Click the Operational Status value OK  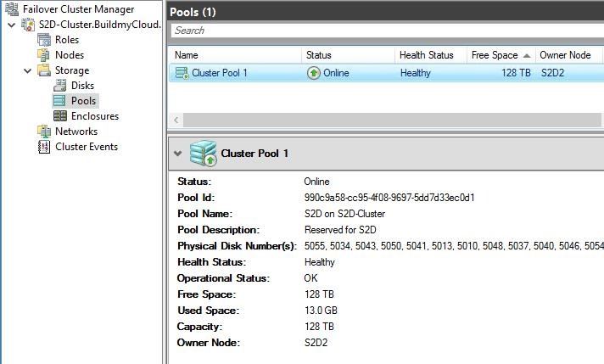click(x=310, y=278)
